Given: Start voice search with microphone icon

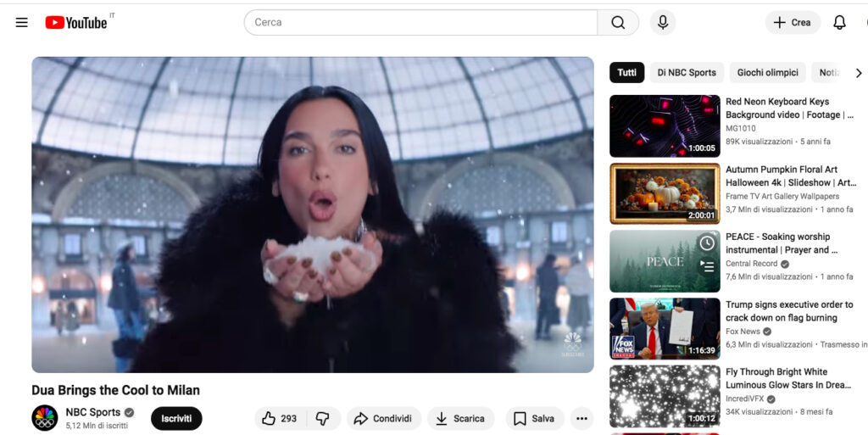Looking at the screenshot, I should [663, 22].
